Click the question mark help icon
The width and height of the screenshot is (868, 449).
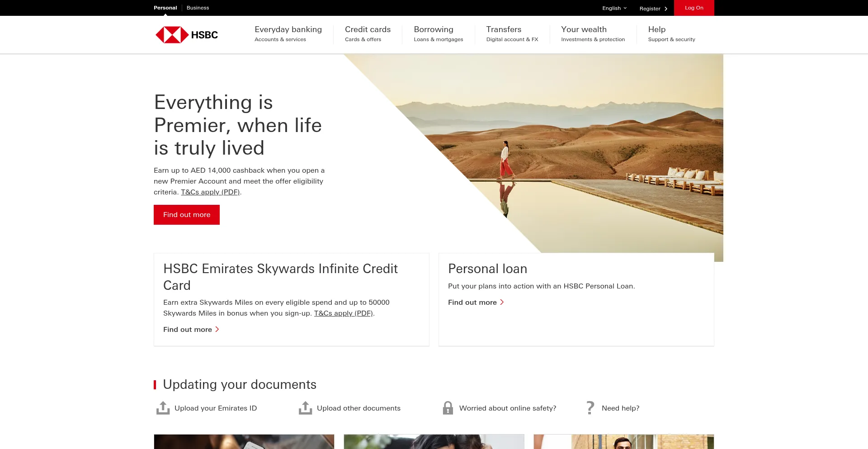pos(590,408)
